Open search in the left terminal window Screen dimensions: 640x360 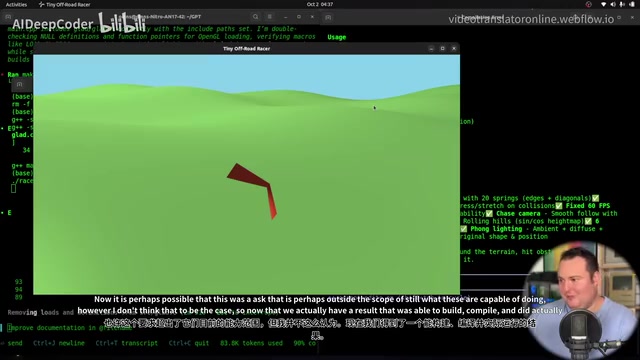pyautogui.click(x=256, y=17)
